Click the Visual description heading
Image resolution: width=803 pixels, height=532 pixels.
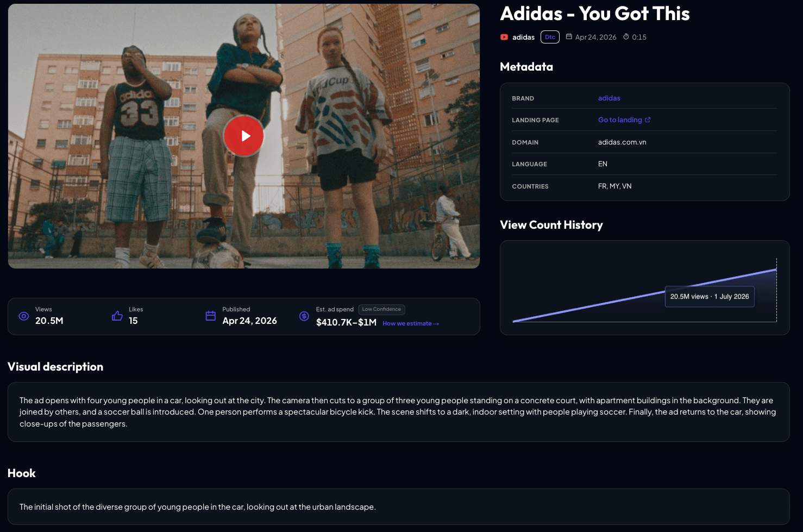click(x=55, y=367)
